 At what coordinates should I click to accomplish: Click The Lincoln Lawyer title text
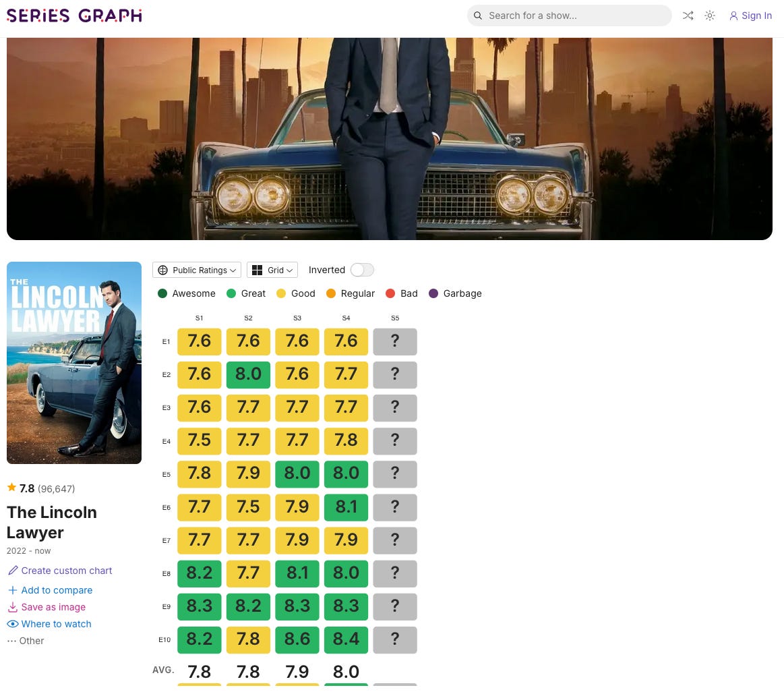[x=51, y=523]
